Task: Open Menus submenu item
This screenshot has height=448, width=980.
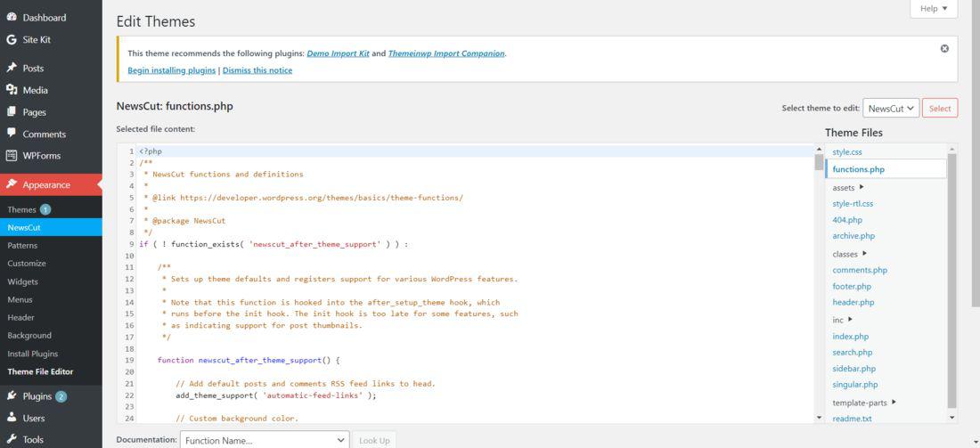Action: [x=20, y=300]
